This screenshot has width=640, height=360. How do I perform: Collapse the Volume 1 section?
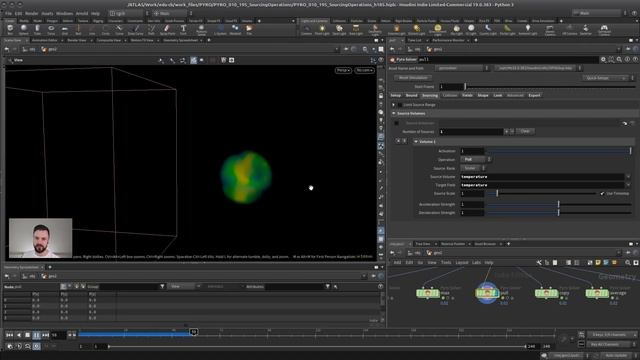tap(416, 142)
